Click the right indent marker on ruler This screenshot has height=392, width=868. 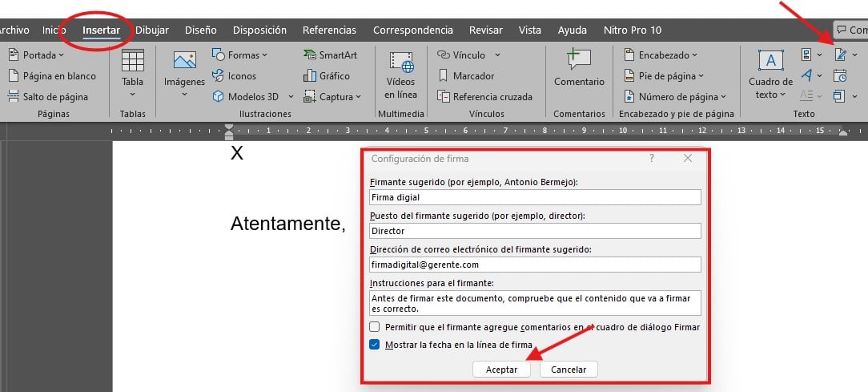tap(842, 132)
